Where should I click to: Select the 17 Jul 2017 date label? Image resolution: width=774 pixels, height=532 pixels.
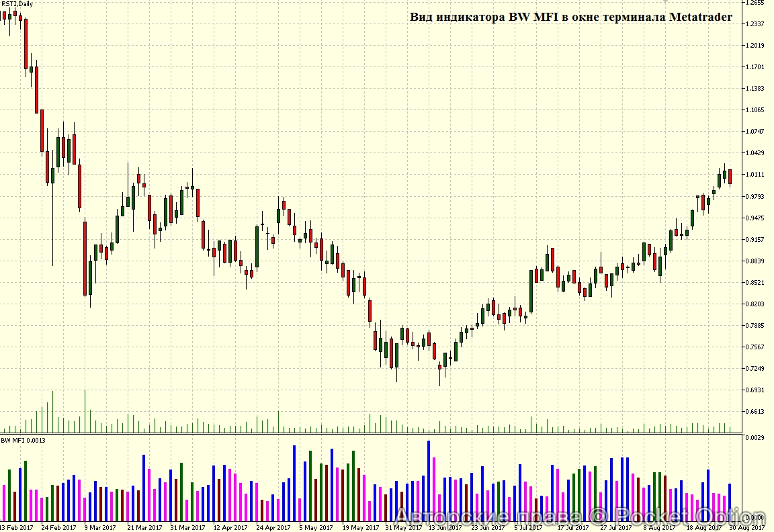(x=574, y=527)
